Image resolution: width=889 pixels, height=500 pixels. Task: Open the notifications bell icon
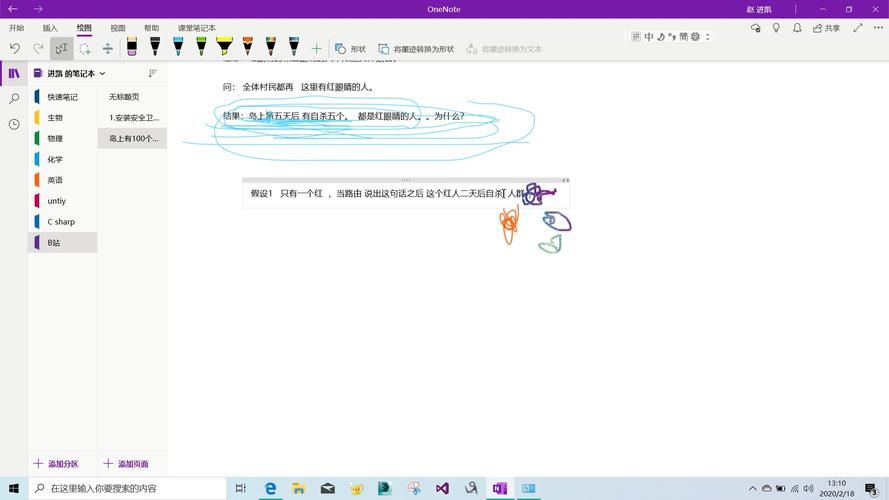click(x=797, y=28)
